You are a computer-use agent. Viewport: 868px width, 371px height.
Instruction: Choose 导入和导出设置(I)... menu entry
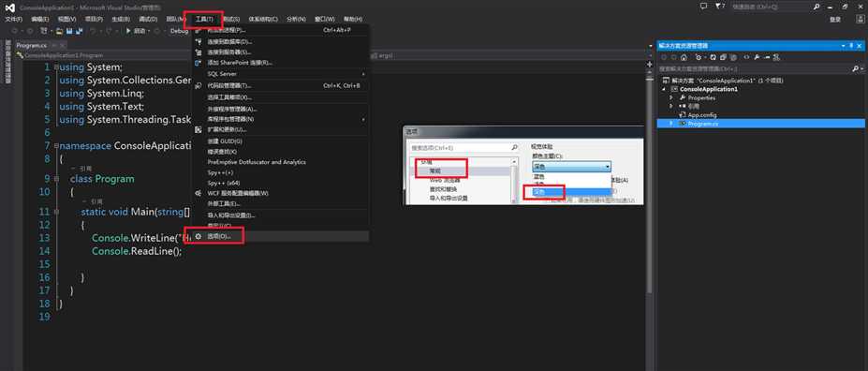coord(280,215)
